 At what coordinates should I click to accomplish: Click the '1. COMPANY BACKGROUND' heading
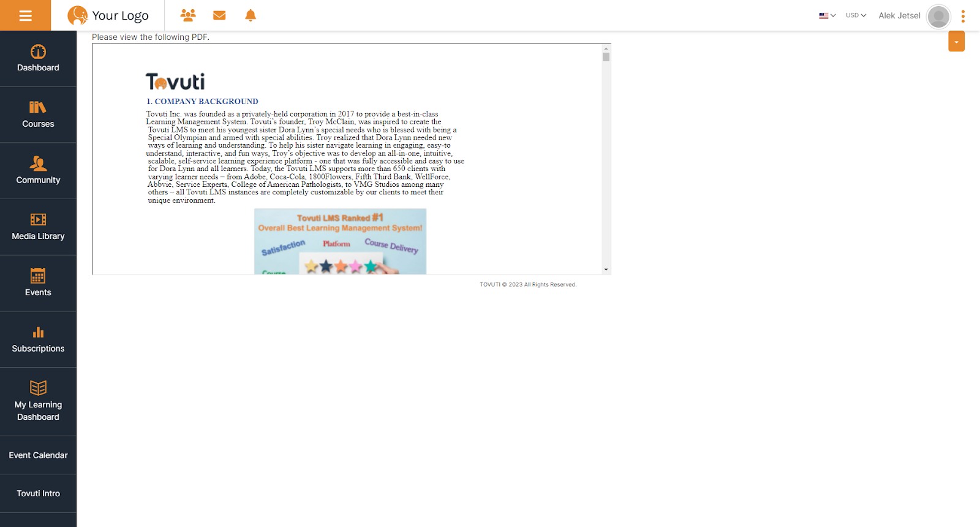tap(202, 102)
